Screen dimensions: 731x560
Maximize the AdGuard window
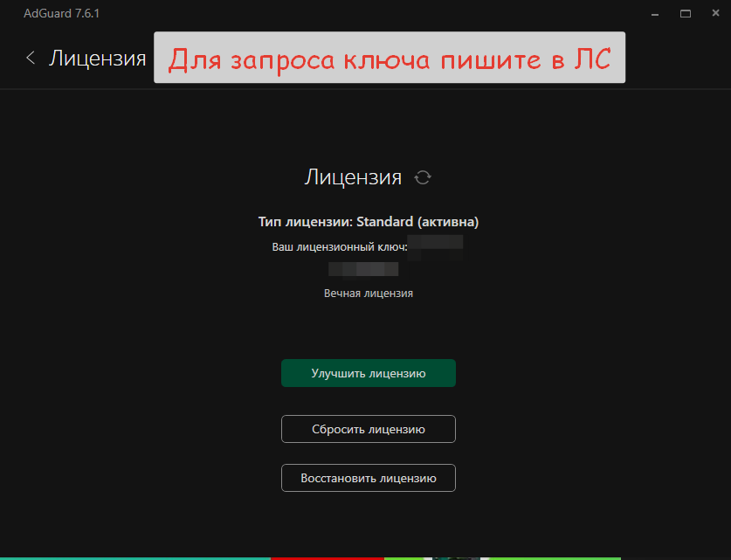click(x=686, y=14)
